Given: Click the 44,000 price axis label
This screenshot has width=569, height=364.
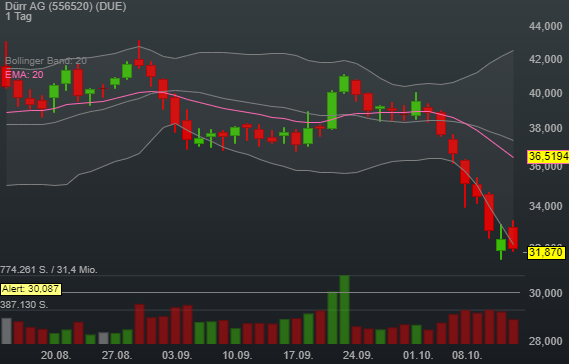Looking at the screenshot, I should click(x=545, y=26).
